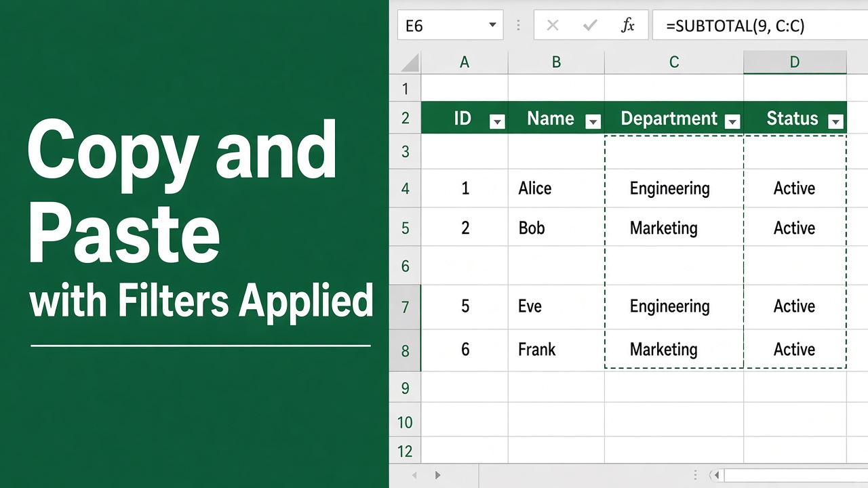Click the horizontal scrollbar left arrow
The height and width of the screenshot is (488, 868).
pos(717,476)
